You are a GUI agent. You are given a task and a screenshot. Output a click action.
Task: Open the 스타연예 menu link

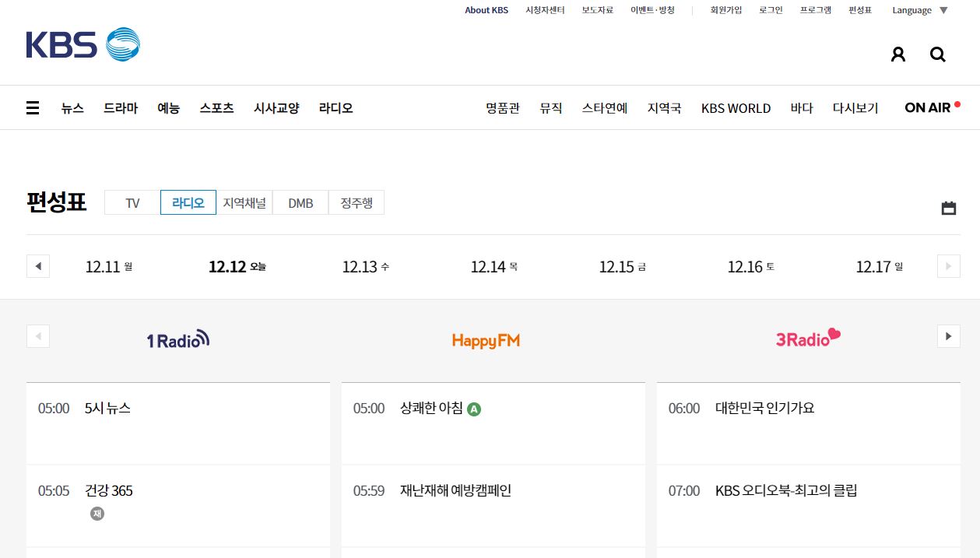(x=605, y=108)
